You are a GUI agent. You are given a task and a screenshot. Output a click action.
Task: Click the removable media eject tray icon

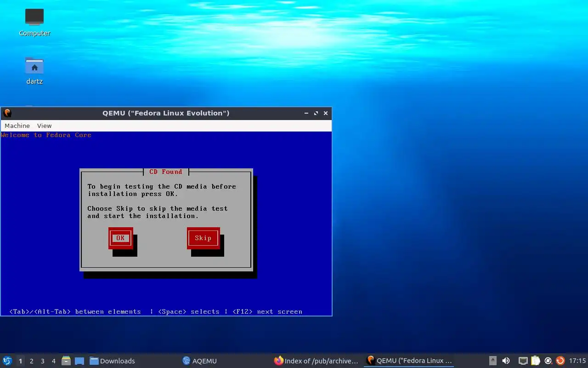pyautogui.click(x=493, y=361)
